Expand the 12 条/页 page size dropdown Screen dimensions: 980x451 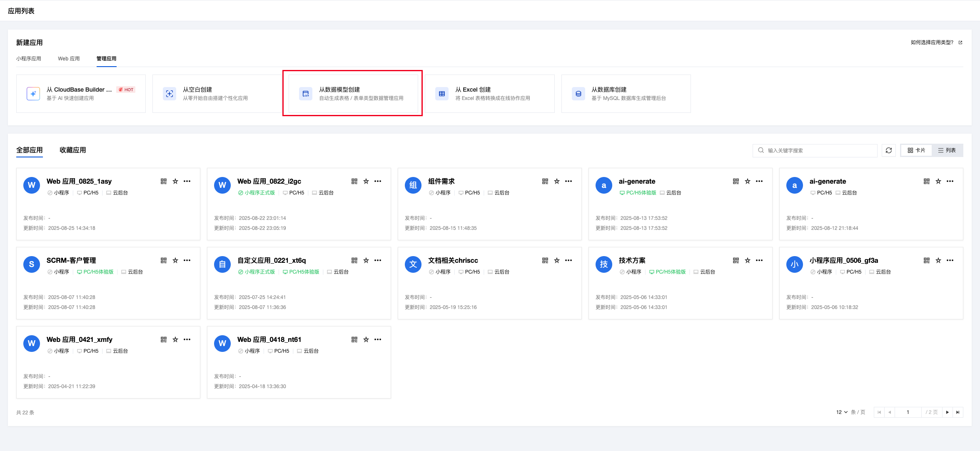tap(842, 412)
